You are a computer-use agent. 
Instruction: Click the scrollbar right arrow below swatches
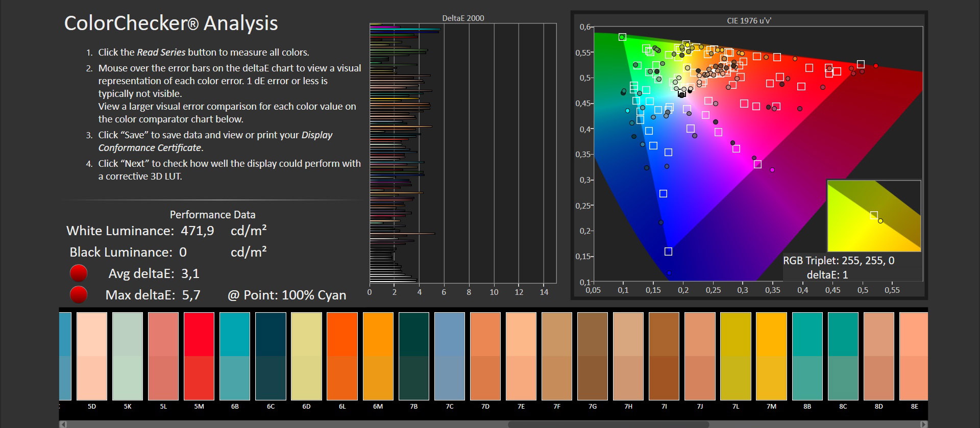tap(924, 424)
